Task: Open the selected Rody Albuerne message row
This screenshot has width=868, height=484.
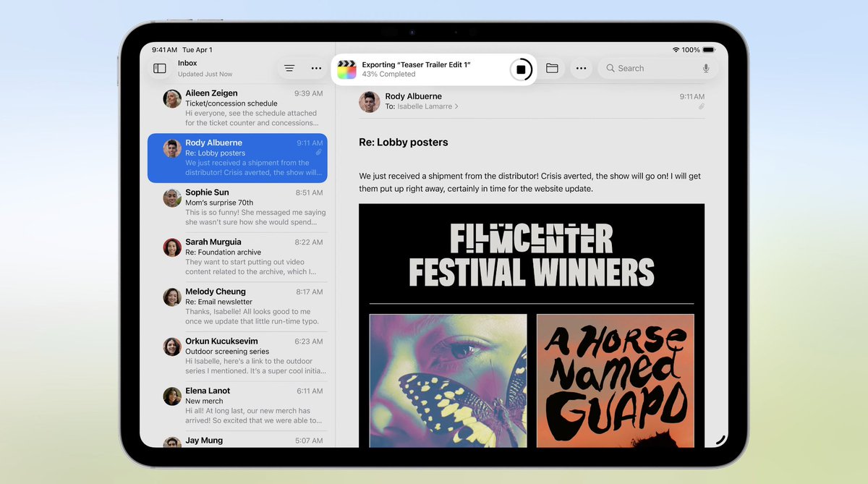Action: click(x=237, y=158)
